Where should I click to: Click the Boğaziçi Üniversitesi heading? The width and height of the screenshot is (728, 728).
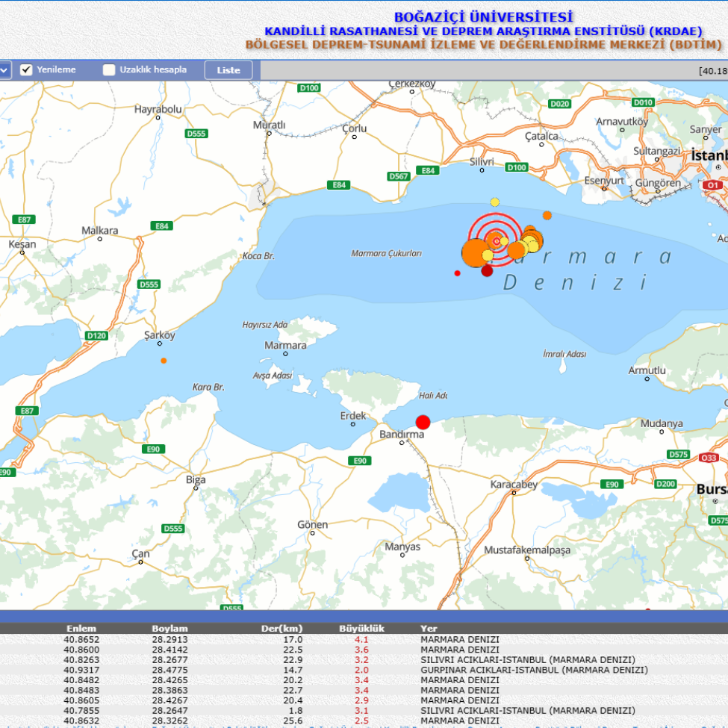click(x=483, y=16)
